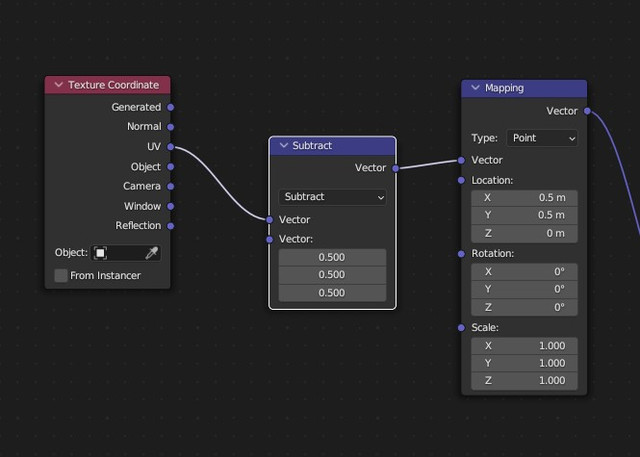This screenshot has width=640, height=457.
Task: Click the Rotation Y 0° field
Action: [524, 289]
